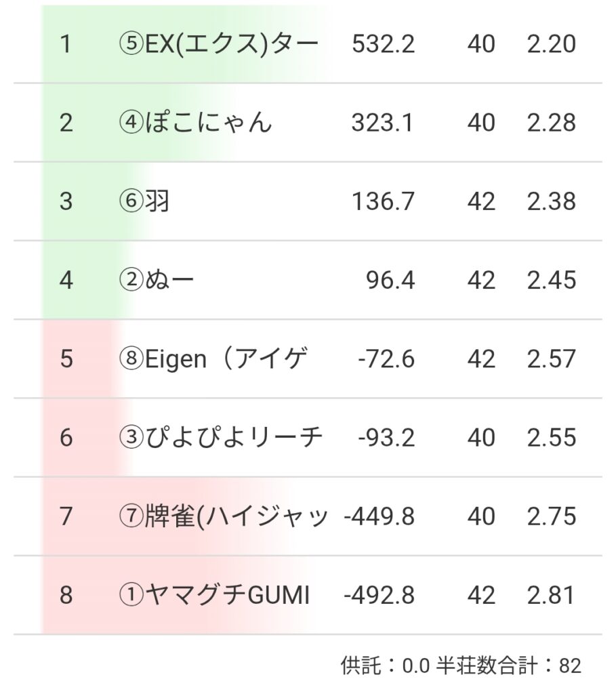Click the -72.6 score value

coord(386,359)
